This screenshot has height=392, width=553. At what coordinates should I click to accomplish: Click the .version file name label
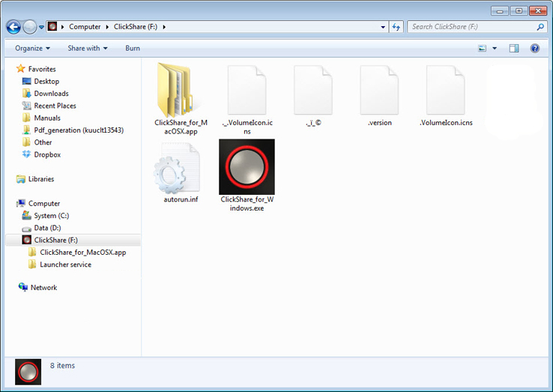point(379,123)
